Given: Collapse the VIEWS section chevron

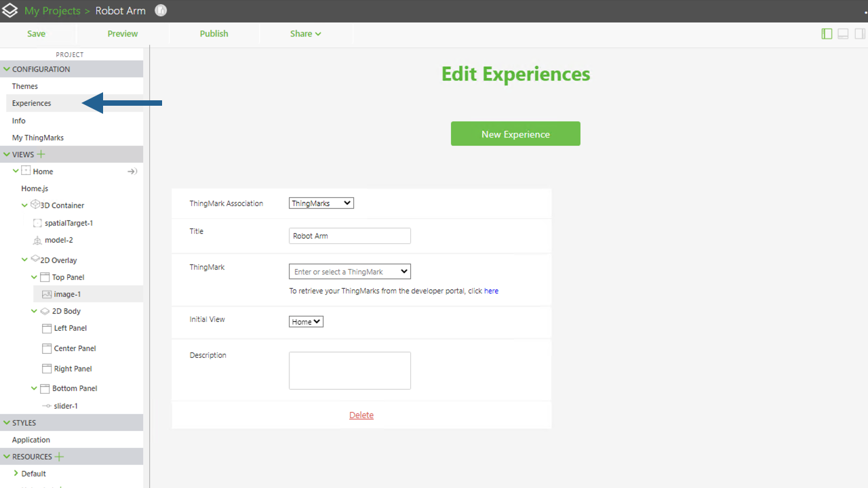Looking at the screenshot, I should click(7, 155).
